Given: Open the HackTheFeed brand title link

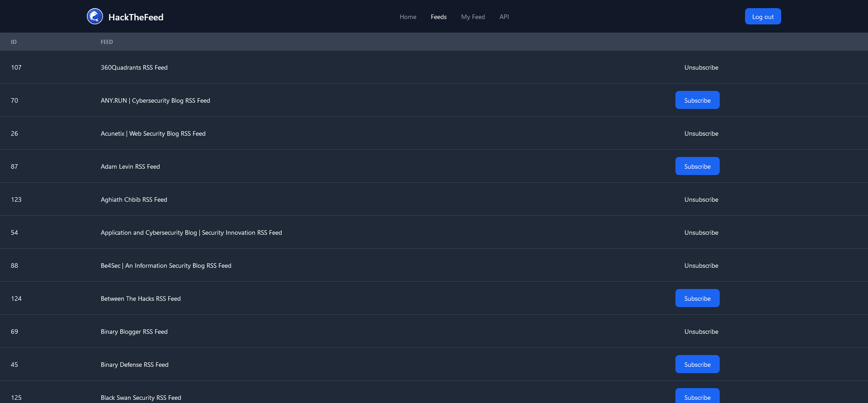Looking at the screenshot, I should (x=136, y=17).
